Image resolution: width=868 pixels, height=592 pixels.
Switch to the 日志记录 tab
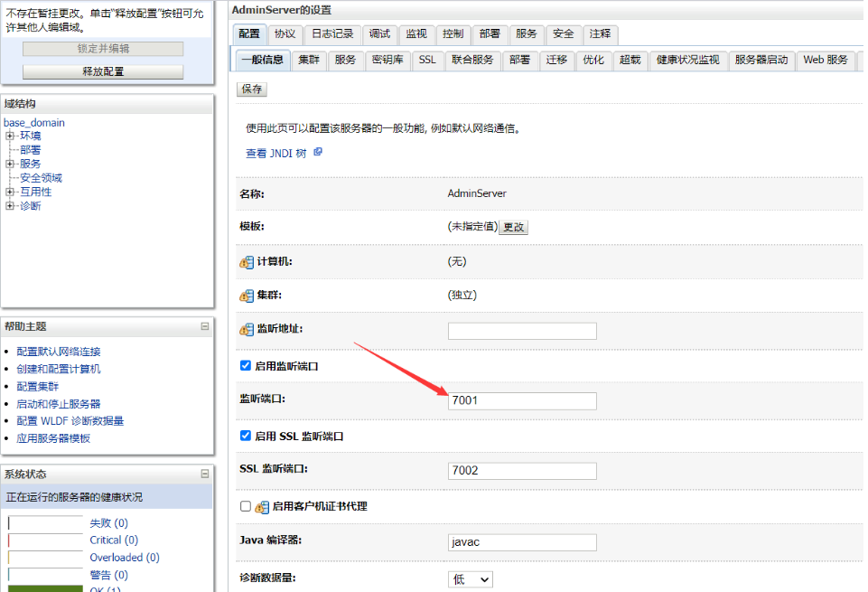pyautogui.click(x=332, y=34)
